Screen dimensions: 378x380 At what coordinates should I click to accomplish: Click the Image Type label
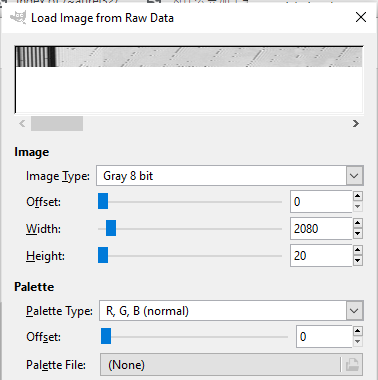[x=58, y=176]
